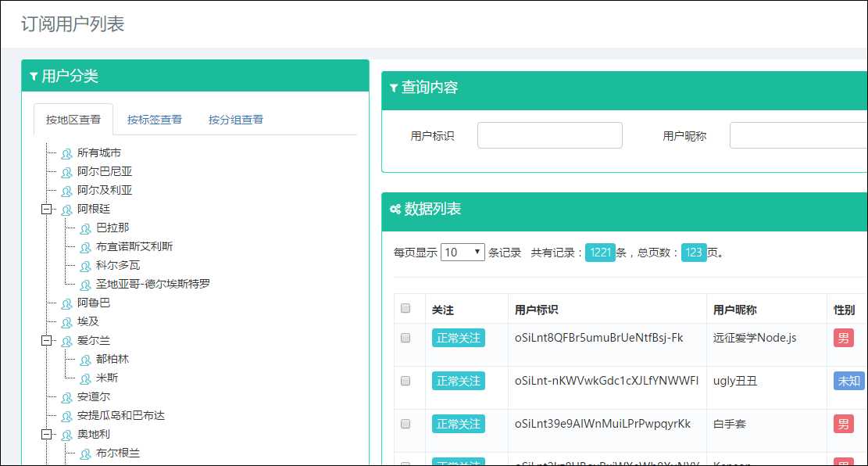Click 正常关注 button for 白手套
868x466 pixels.
(x=459, y=424)
